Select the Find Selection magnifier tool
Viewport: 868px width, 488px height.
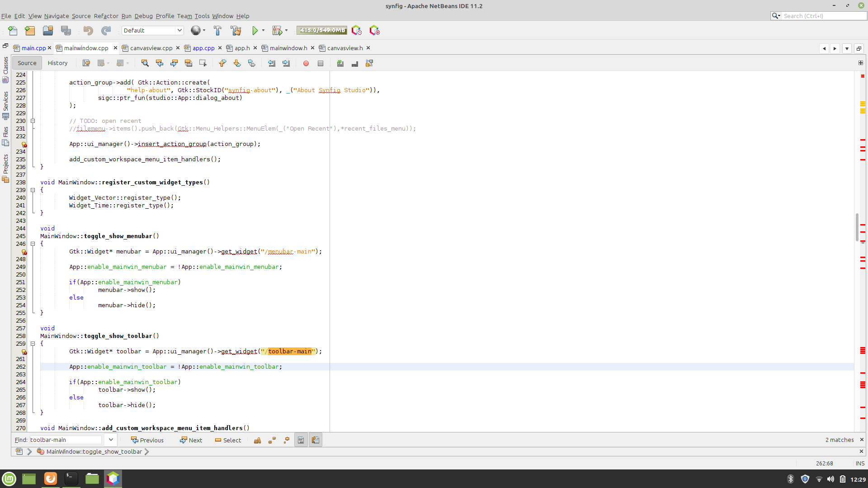145,63
